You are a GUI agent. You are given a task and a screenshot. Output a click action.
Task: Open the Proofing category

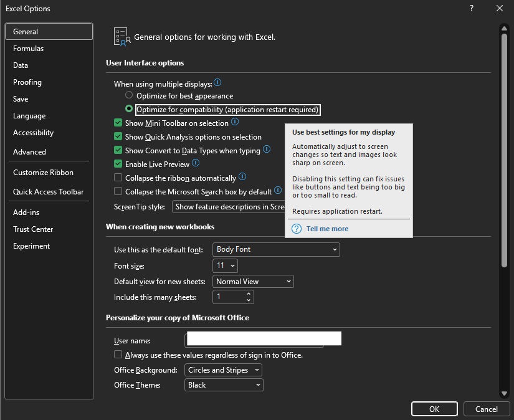(x=49, y=82)
